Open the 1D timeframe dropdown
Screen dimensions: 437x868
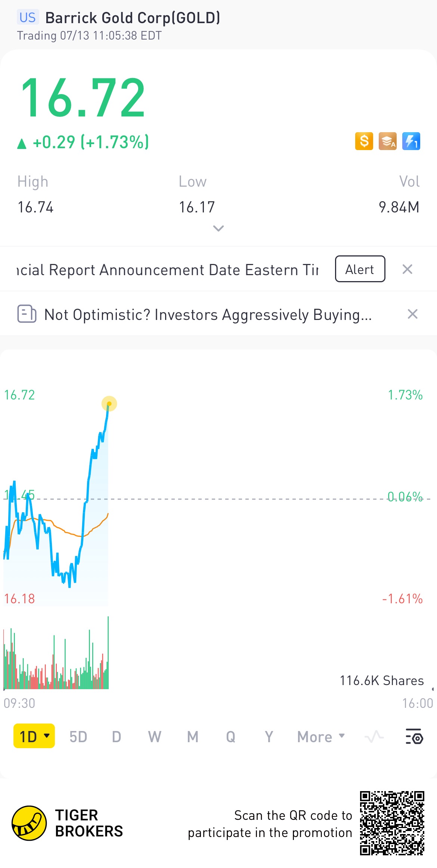pyautogui.click(x=34, y=737)
